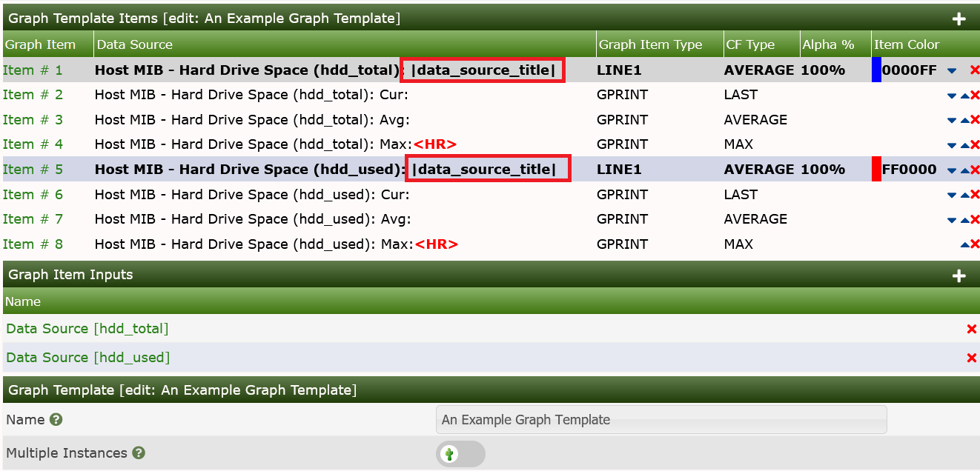
Task: Move Item # 1 down using the arrow
Action: coord(951,70)
